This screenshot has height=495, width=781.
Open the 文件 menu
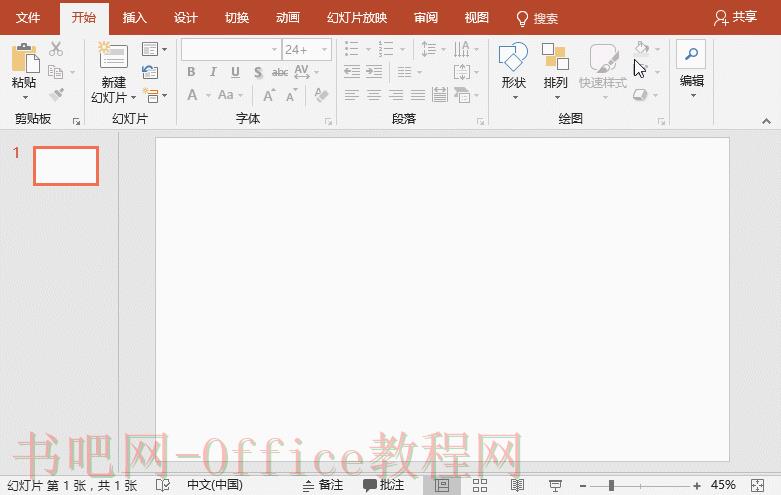click(28, 18)
